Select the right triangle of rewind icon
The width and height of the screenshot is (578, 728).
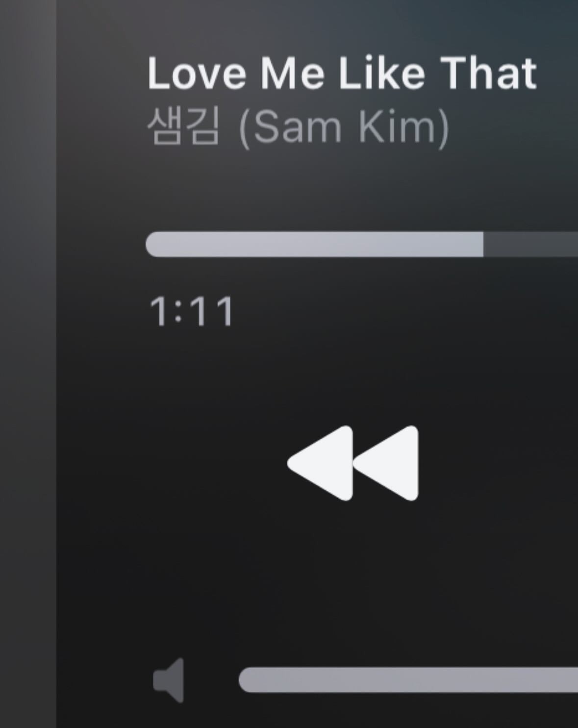pyautogui.click(x=386, y=463)
